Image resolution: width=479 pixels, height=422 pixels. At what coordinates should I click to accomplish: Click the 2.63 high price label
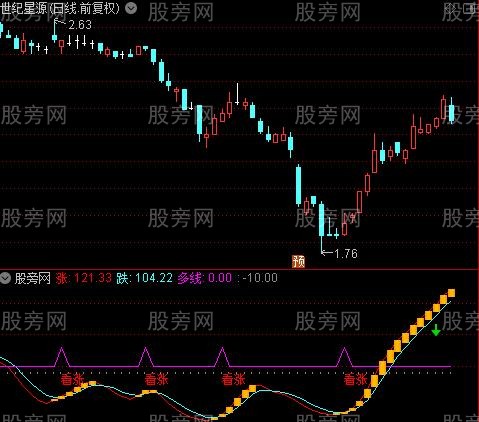(80, 25)
